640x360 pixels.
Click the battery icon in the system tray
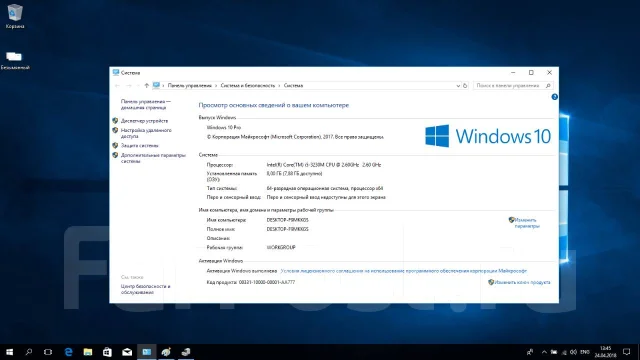(554, 352)
